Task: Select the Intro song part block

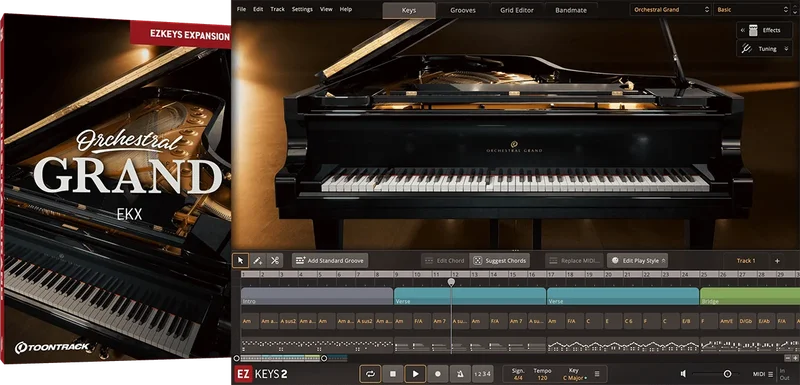Action: coord(317,296)
